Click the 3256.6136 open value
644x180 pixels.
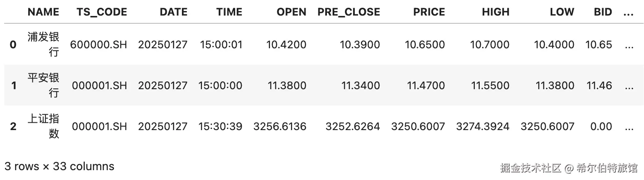pyautogui.click(x=280, y=126)
